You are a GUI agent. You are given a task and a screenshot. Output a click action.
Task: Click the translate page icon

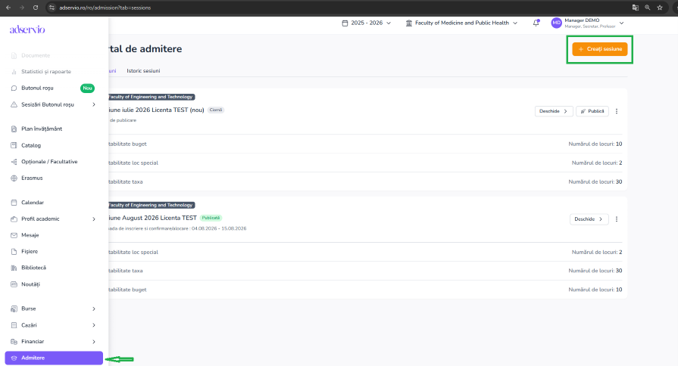pos(635,7)
